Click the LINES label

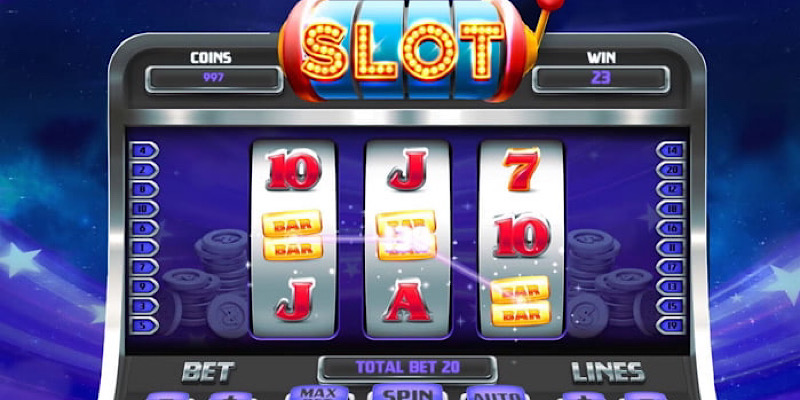(x=608, y=372)
